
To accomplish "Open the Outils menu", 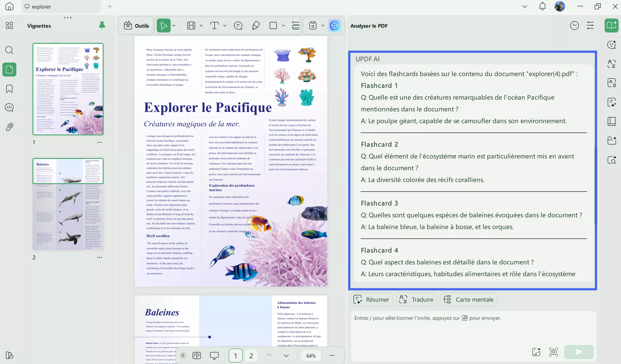I will [136, 25].
